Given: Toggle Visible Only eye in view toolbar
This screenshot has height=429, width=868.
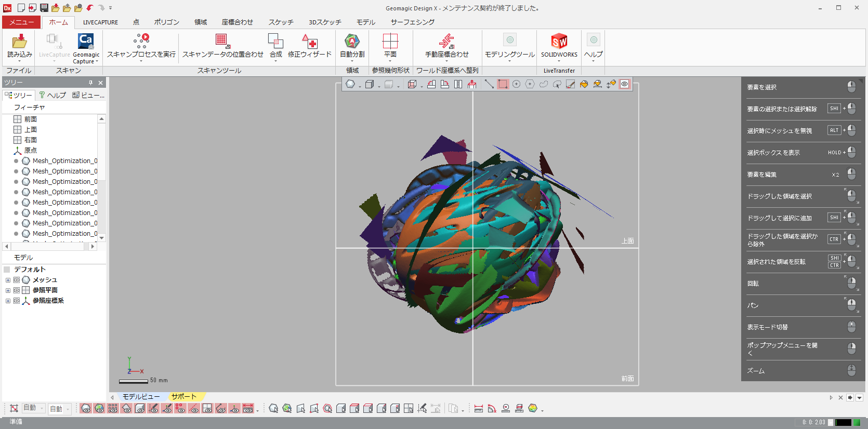Looking at the screenshot, I should coord(624,84).
